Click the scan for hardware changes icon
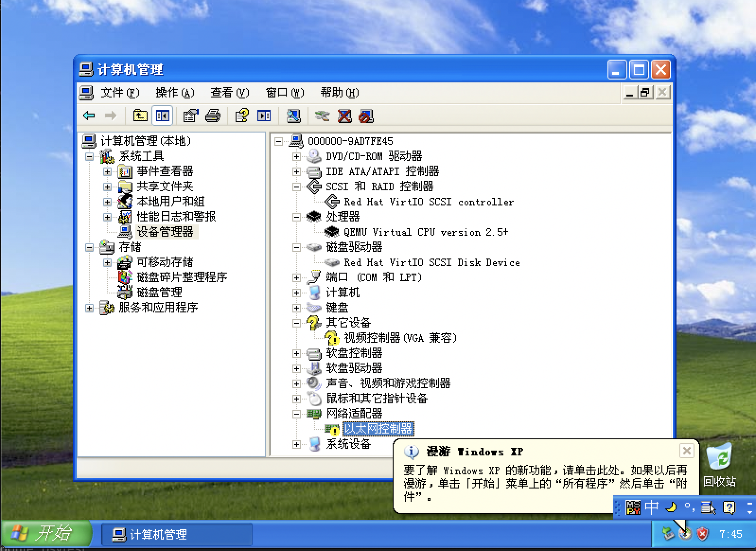This screenshot has height=551, width=756. click(294, 116)
